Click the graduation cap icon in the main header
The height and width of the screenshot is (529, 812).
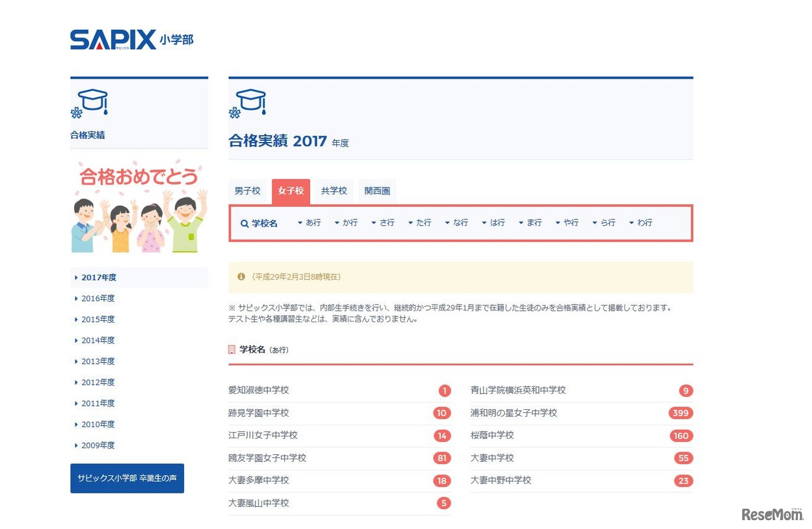[248, 101]
